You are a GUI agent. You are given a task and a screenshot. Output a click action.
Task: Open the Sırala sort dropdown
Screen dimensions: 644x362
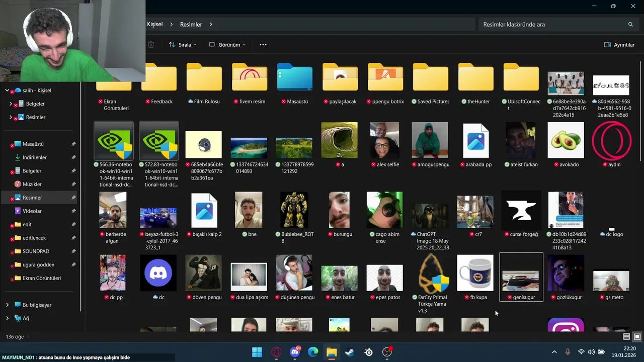click(183, 45)
